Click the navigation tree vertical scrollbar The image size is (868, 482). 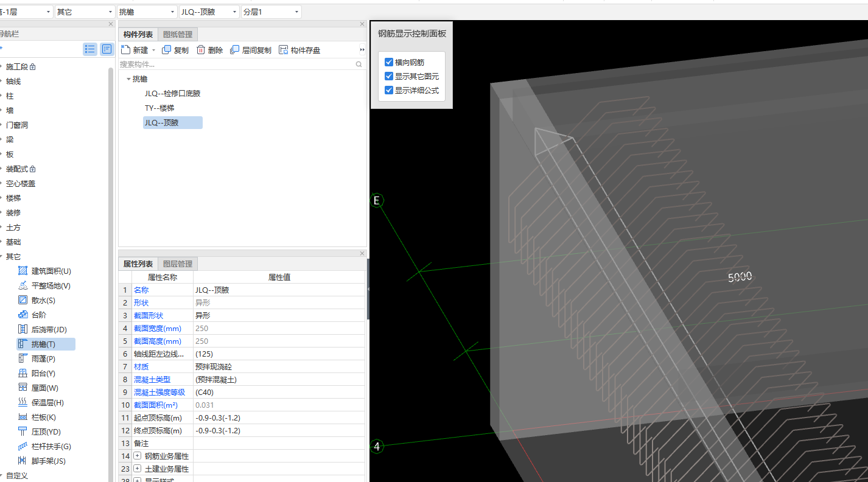(111, 274)
